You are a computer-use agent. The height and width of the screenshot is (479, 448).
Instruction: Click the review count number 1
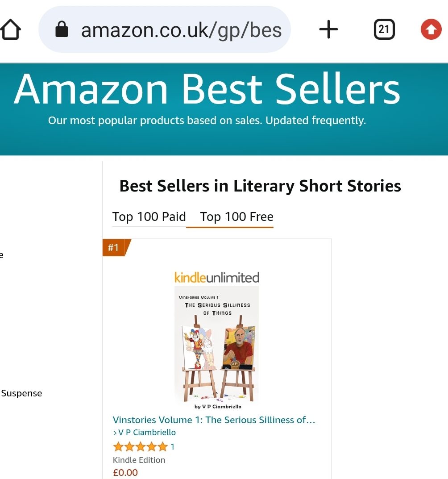tap(173, 446)
